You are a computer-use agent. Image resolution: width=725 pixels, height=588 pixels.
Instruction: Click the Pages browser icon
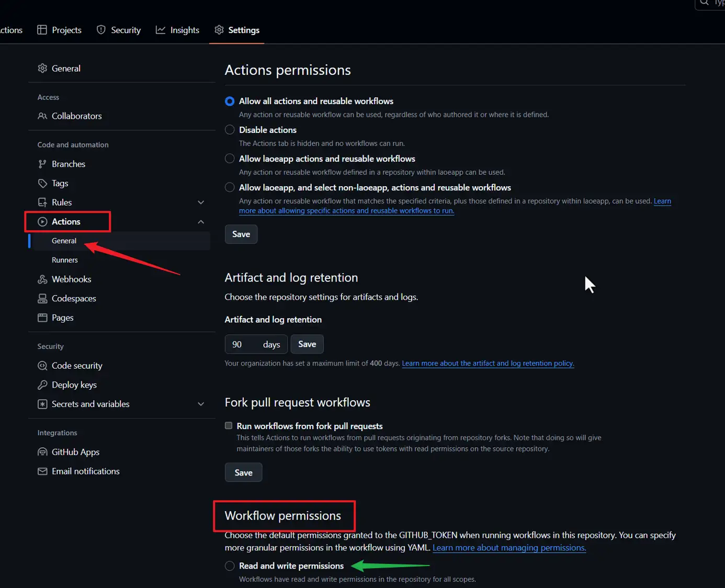click(42, 318)
